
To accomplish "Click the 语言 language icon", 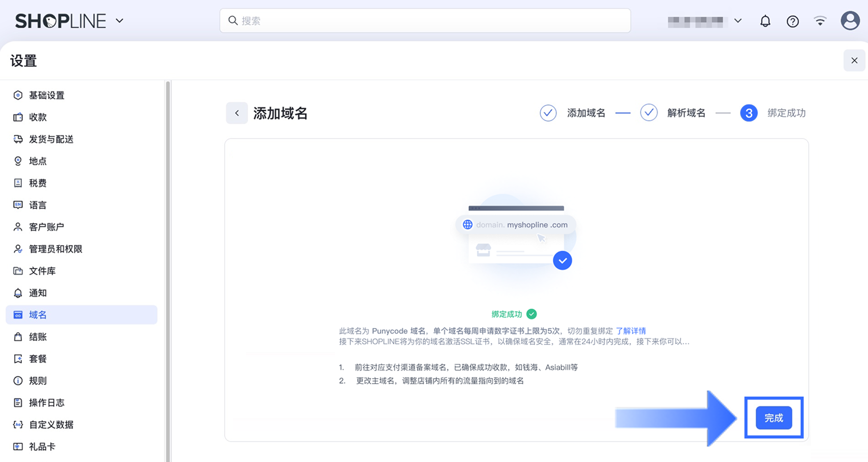I will tap(18, 205).
